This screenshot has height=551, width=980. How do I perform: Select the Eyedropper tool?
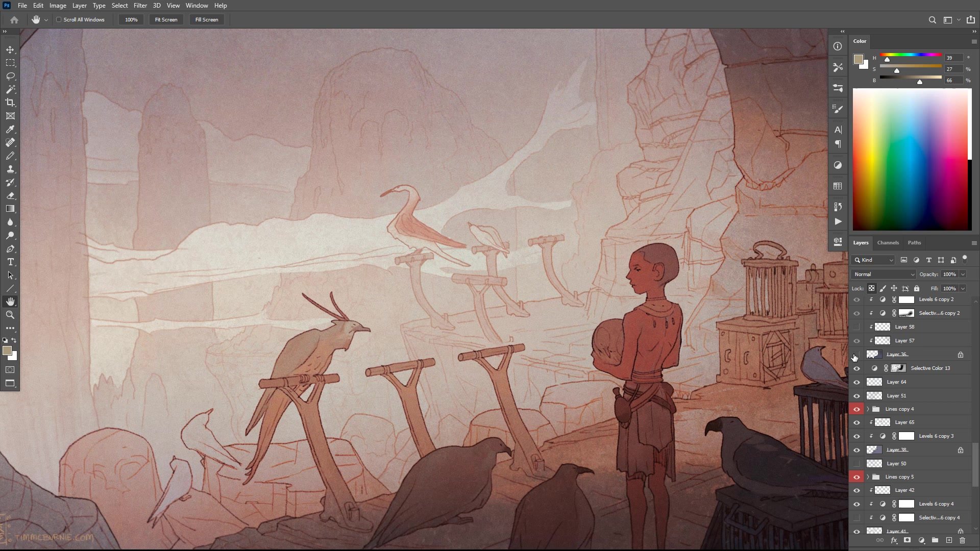click(x=10, y=129)
